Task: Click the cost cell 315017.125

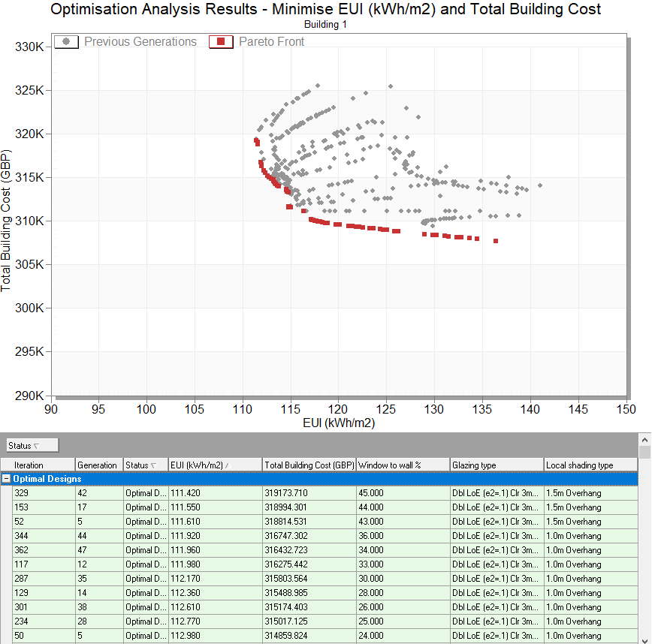Action: coord(309,621)
